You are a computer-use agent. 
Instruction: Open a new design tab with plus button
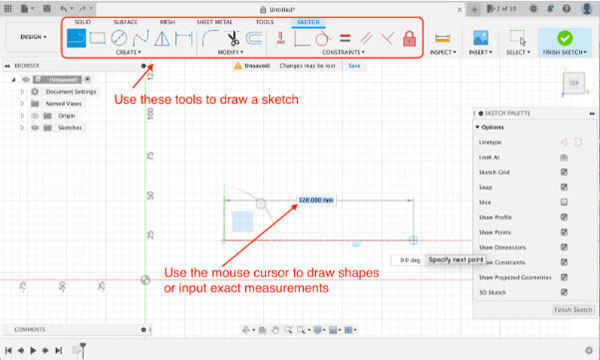tap(474, 10)
